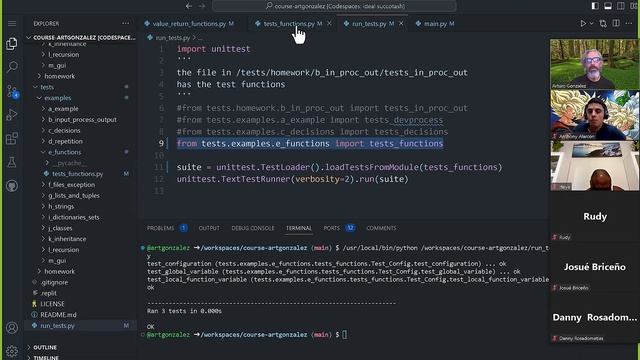Select Rudy participant tile
Viewport: 640px width, 360px height.
(595, 217)
